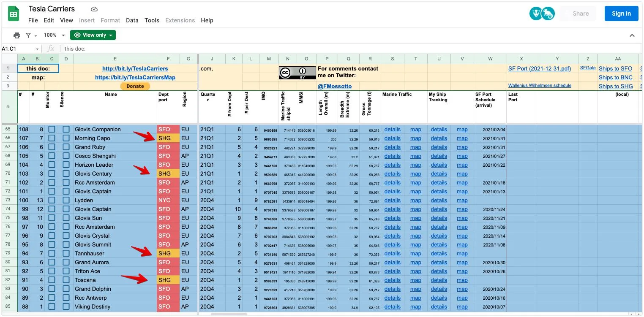Toggle Monitor checkbox for Tannhauser
Image resolution: width=644 pixels, height=317 pixels.
coord(52,254)
